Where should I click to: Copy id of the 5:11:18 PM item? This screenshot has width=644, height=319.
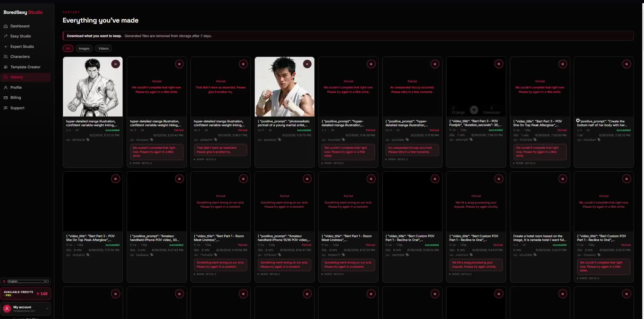[x=407, y=140]
